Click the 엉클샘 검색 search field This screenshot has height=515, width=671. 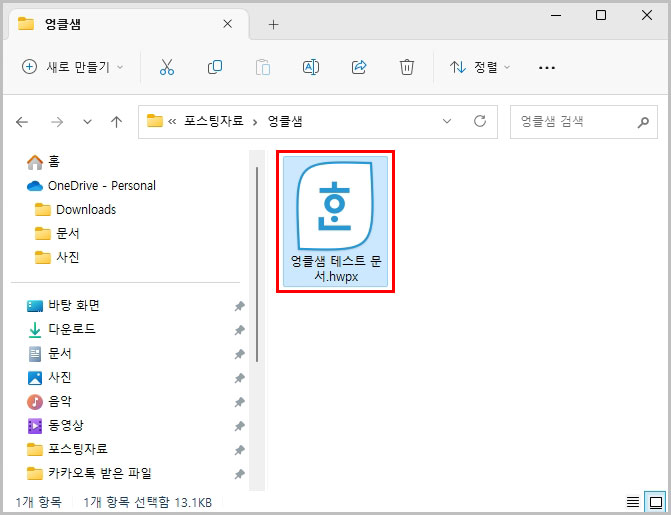point(584,122)
